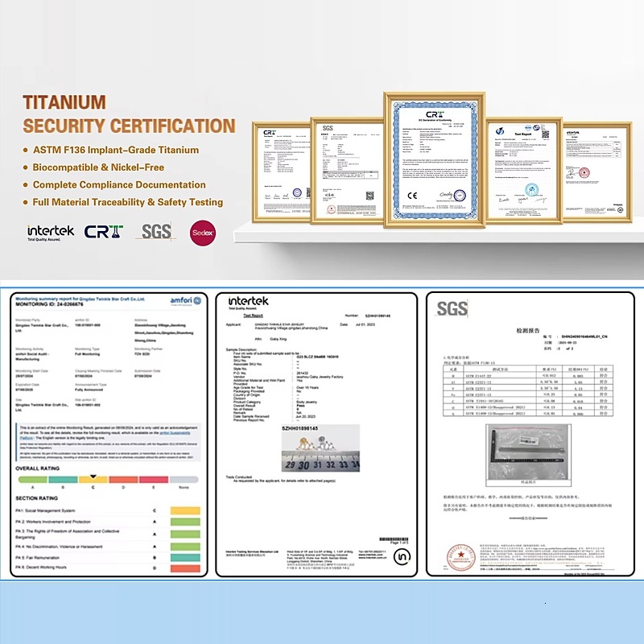Screen dimensions: 644x644
Task: Click the QR code on the framed SGS certificate
Action: [369, 196]
